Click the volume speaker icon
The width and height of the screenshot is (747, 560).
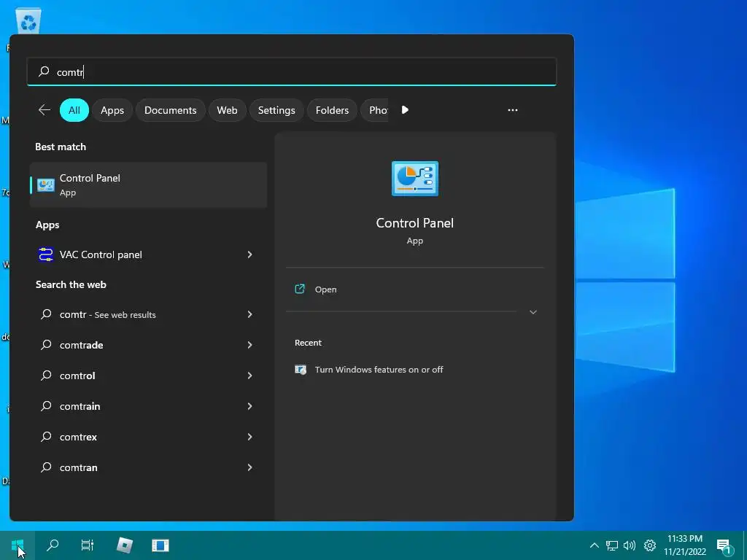click(x=630, y=545)
